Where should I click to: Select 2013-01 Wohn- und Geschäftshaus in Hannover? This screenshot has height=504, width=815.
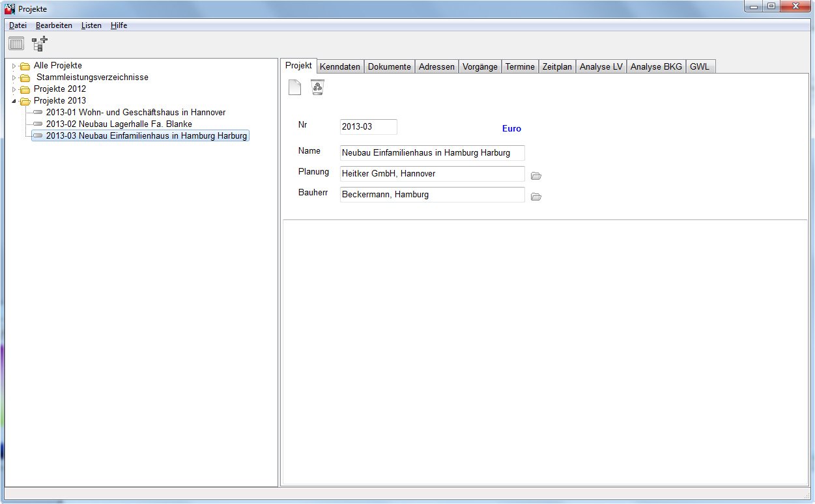[x=136, y=113]
